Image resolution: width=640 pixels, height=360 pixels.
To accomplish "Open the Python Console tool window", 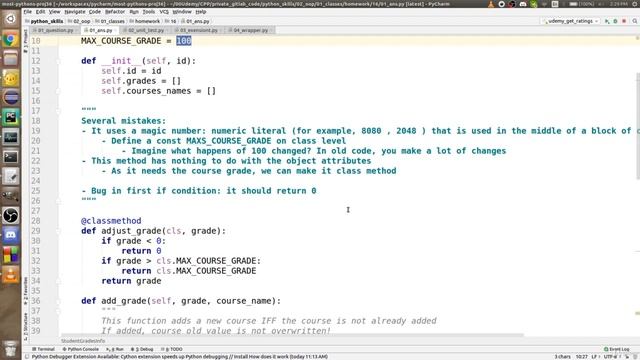I will click(81, 349).
